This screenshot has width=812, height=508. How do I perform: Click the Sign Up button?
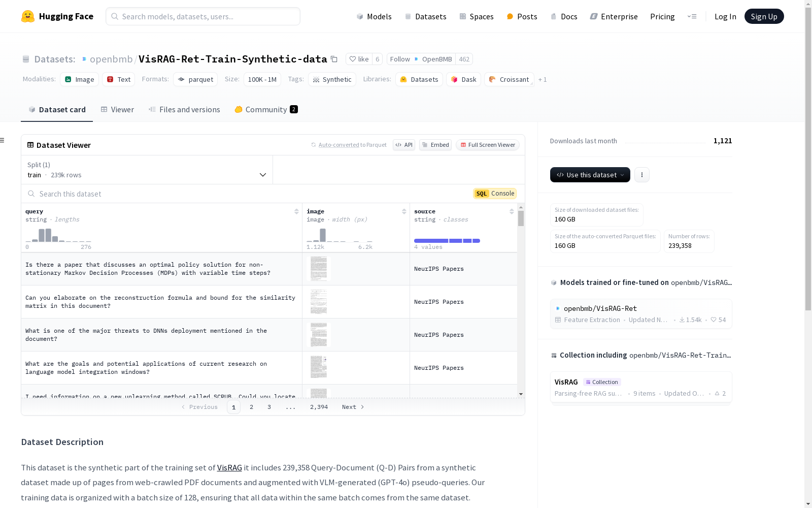pos(764,16)
